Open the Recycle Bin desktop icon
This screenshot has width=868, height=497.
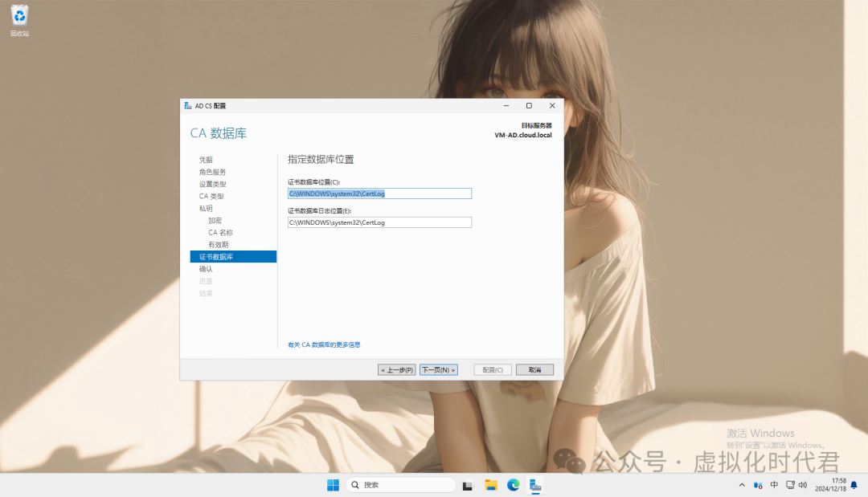tap(19, 20)
